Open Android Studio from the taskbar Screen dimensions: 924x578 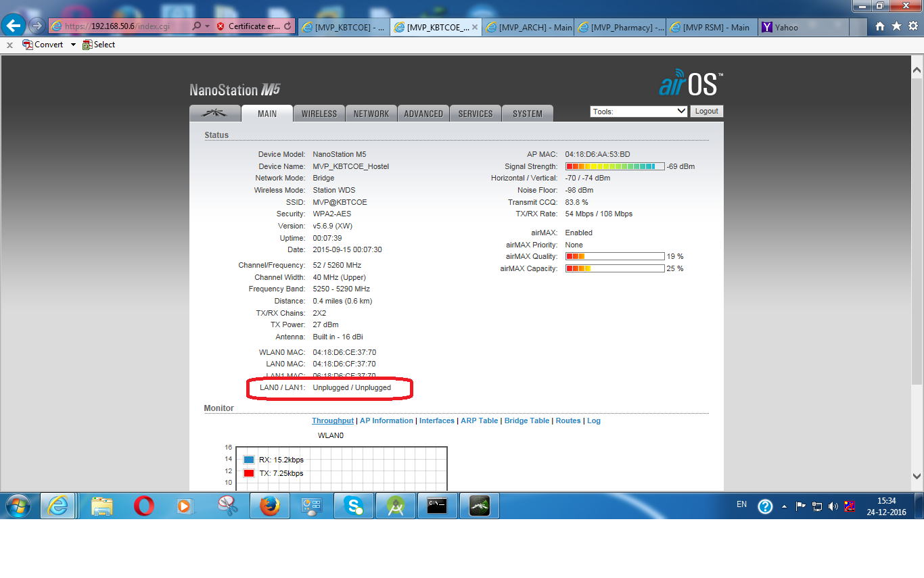(x=395, y=506)
